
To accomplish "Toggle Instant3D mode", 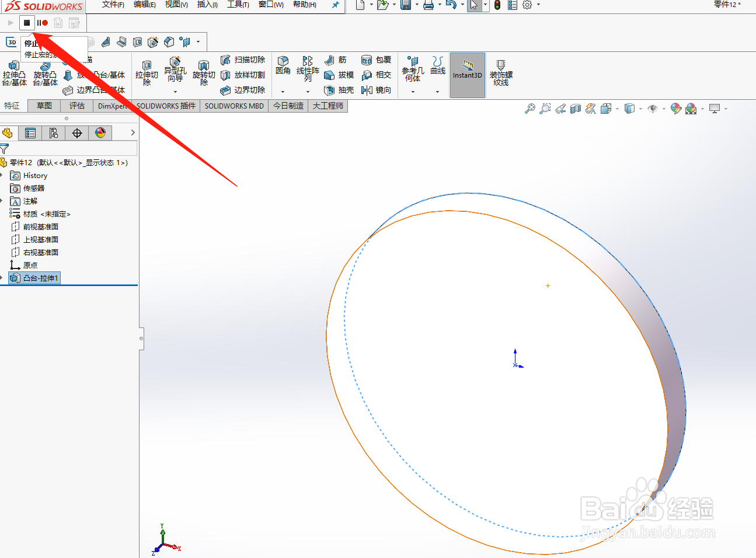I will click(468, 75).
